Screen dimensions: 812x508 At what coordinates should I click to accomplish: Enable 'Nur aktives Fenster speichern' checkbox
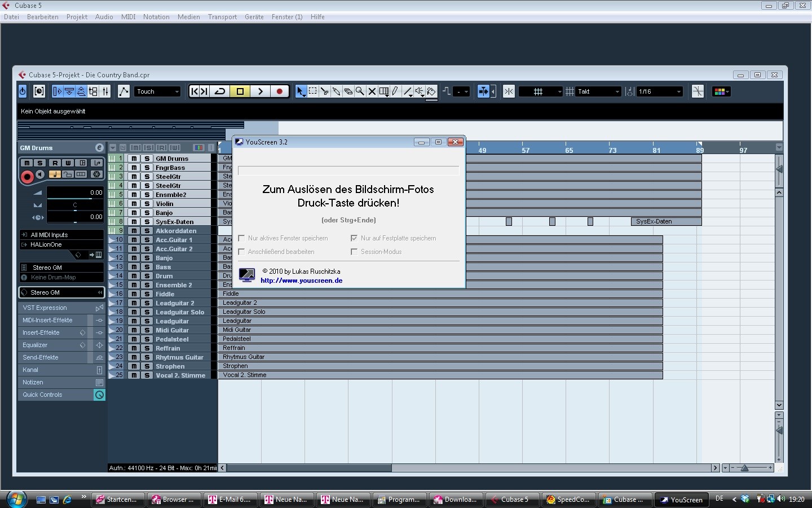pos(242,238)
